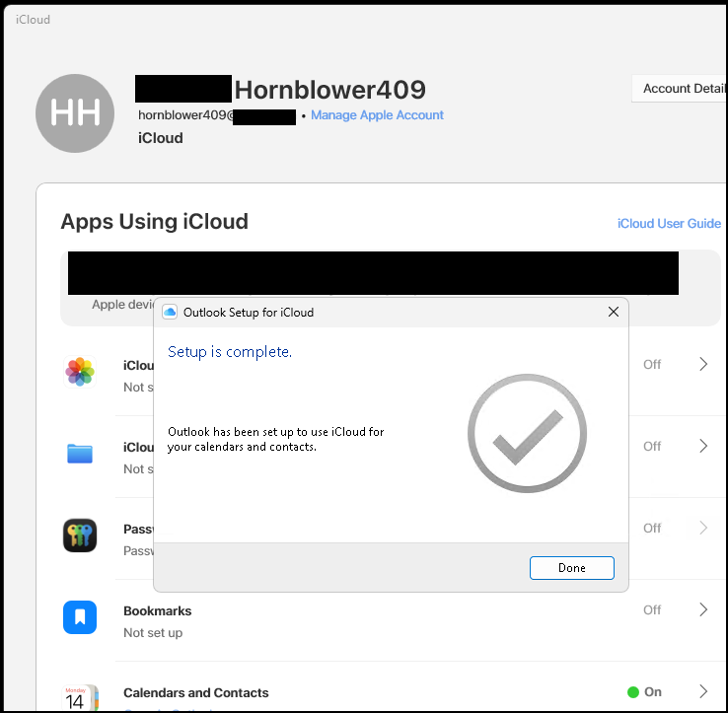Expand the iCloud Photos row chevron

(x=703, y=364)
